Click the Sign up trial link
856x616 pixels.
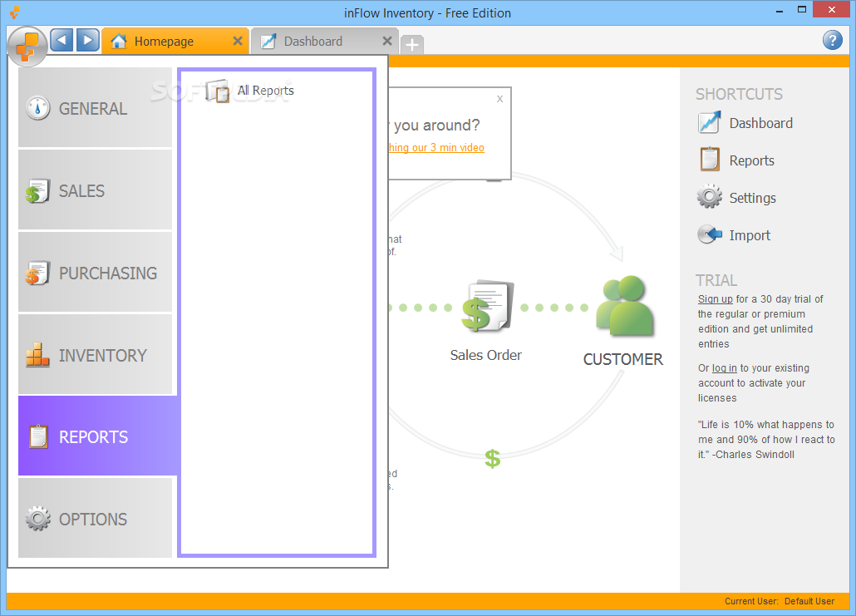pos(716,299)
